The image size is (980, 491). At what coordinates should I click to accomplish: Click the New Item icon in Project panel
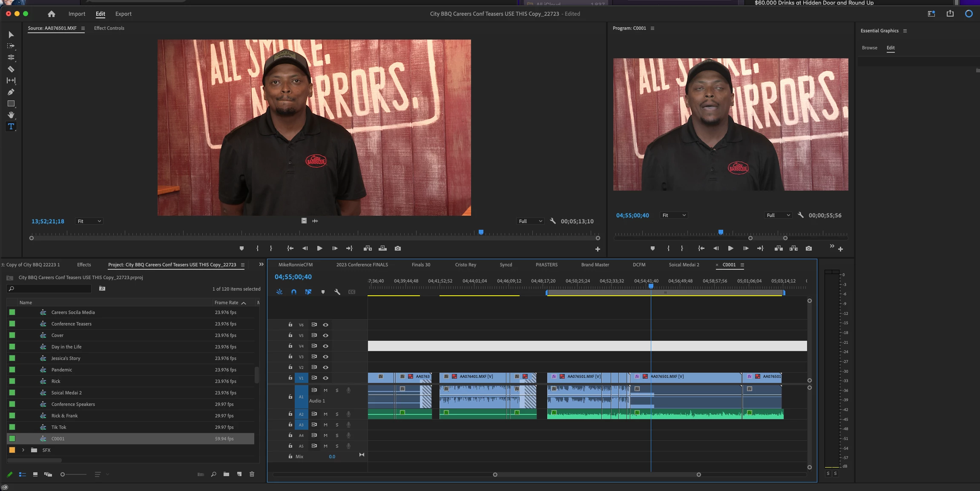[x=239, y=474]
